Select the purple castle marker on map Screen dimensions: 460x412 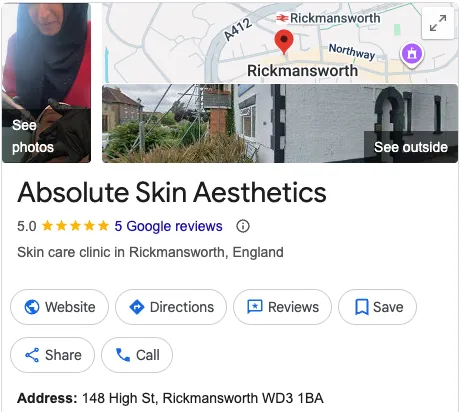pyautogui.click(x=412, y=54)
